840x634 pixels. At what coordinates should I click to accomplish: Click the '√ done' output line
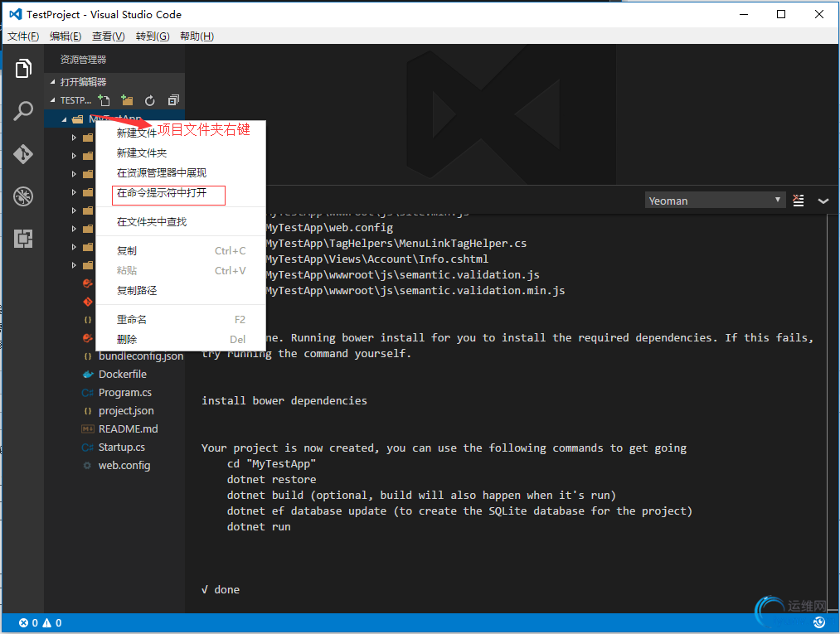point(221,589)
